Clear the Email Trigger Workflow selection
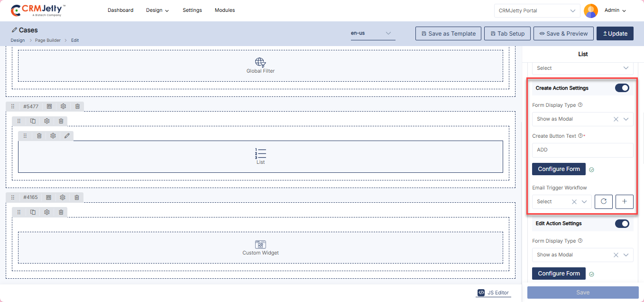This screenshot has width=644, height=302. [574, 202]
